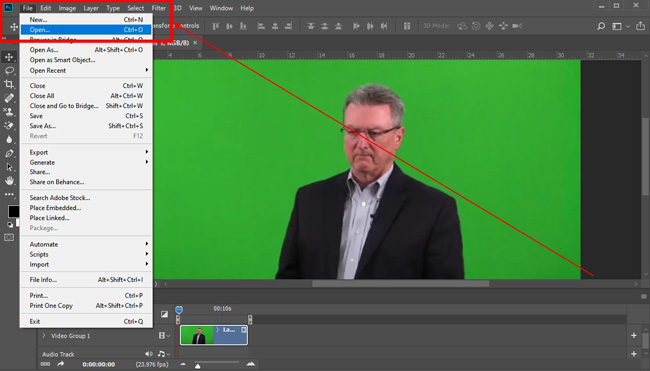Click the align bottom edges icon
Image resolution: width=650 pixels, height=371 pixels.
[x=243, y=26]
